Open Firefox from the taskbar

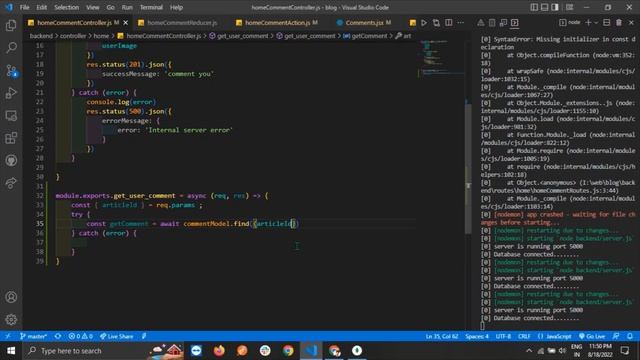point(219,351)
